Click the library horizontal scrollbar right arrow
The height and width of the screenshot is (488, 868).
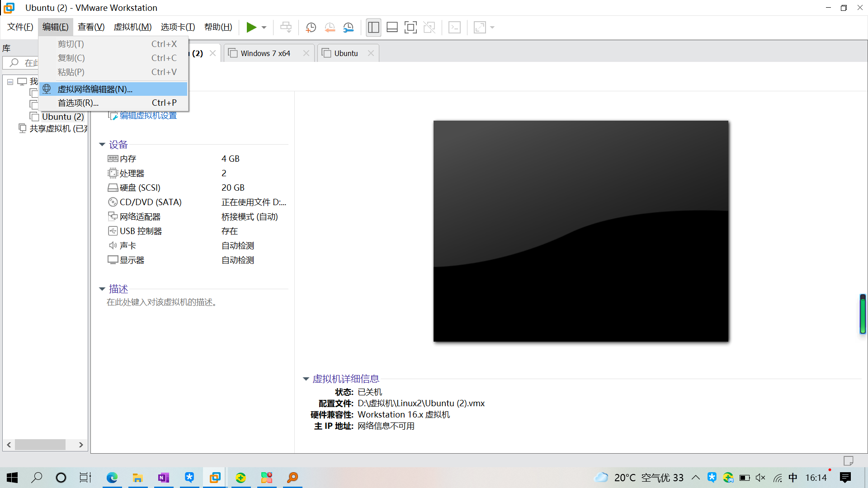[x=80, y=445]
